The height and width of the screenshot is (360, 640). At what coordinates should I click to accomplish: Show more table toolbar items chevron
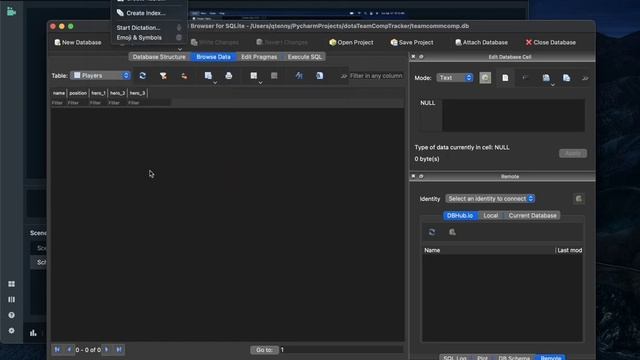coord(344,76)
